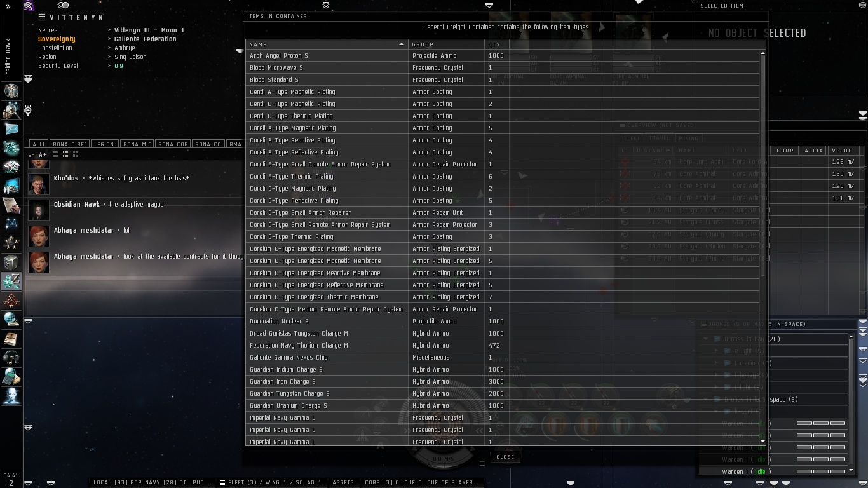Viewport: 868px width, 488px height.
Task: Decrease chat font size with a- icon
Action: [x=31, y=154]
